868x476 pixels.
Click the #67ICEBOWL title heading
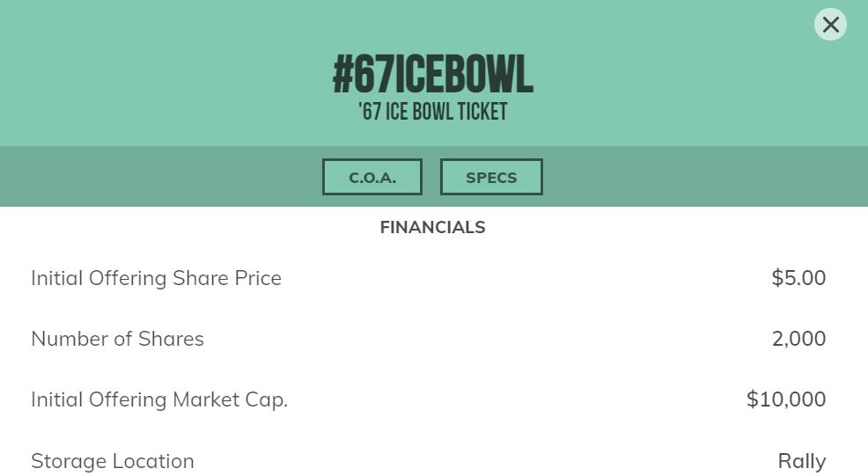(x=433, y=75)
